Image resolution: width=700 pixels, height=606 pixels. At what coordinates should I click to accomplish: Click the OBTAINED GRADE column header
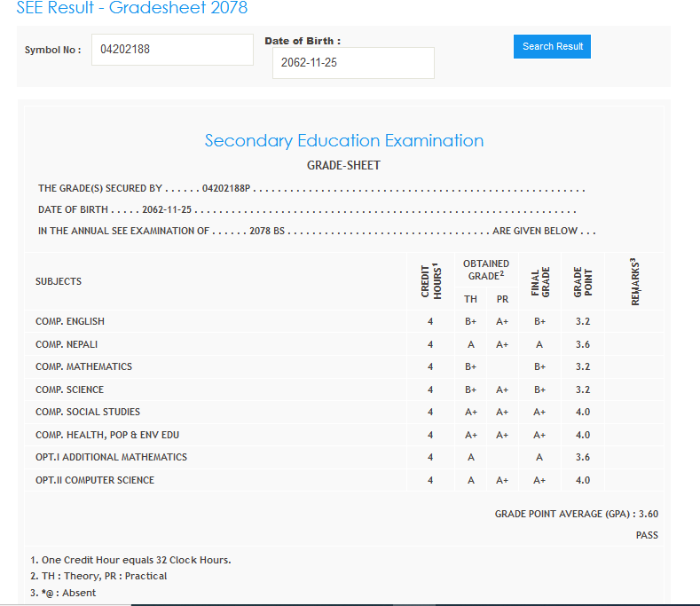[485, 270]
